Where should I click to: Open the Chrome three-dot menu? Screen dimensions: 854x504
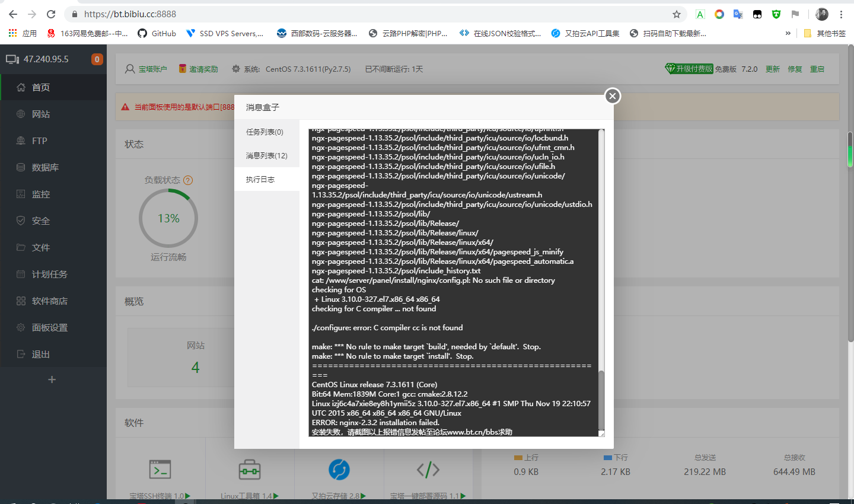pyautogui.click(x=841, y=14)
